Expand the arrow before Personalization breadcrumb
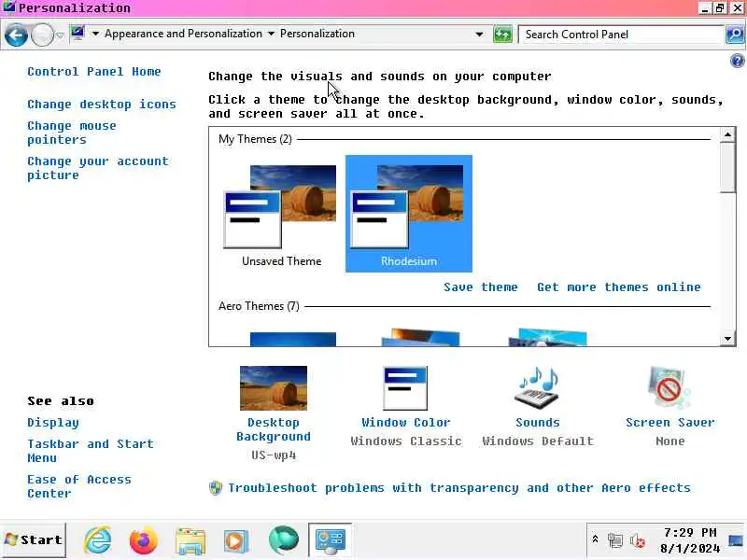 click(x=271, y=34)
